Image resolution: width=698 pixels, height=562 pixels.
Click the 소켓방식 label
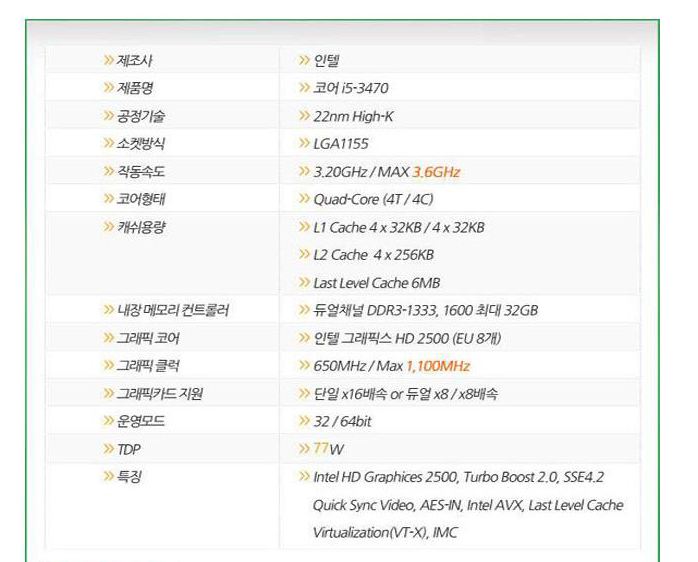141,143
